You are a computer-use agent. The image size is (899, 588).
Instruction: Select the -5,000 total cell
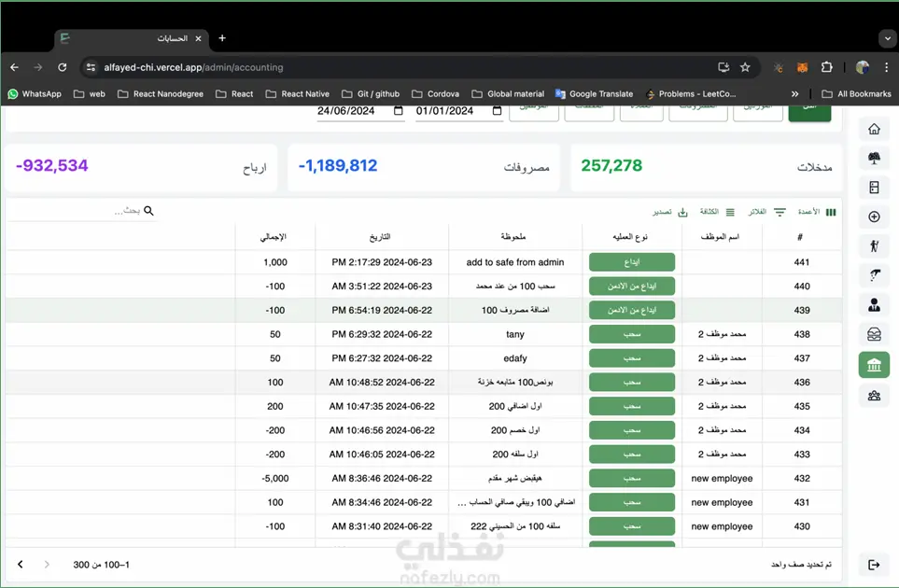point(275,478)
